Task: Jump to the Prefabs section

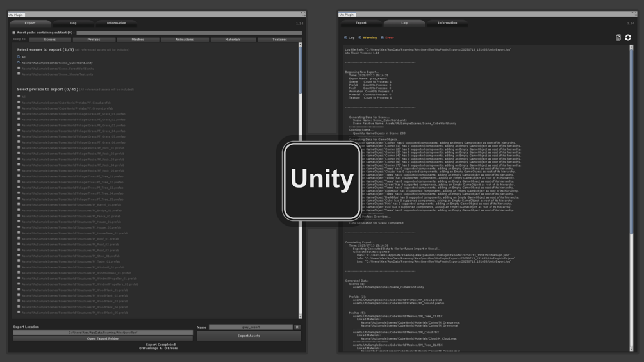Action: coord(94,40)
